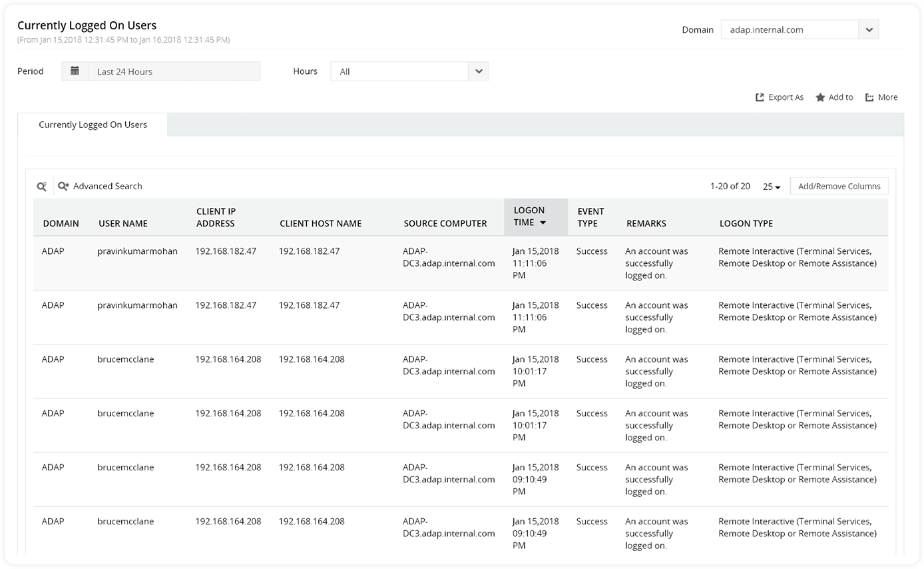Image resolution: width=924 pixels, height=569 pixels.
Task: Click the Remarks column header
Action: pos(646,223)
